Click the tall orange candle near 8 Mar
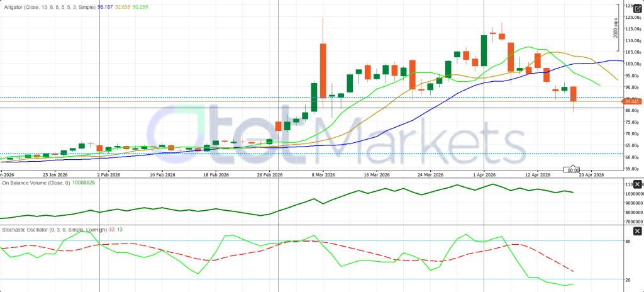This screenshot has height=292, width=644. pyautogui.click(x=323, y=70)
